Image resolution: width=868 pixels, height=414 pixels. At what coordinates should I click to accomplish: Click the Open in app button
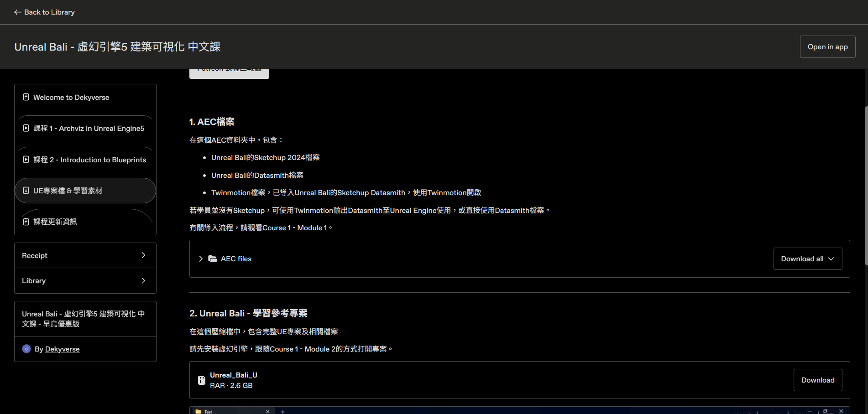(827, 47)
